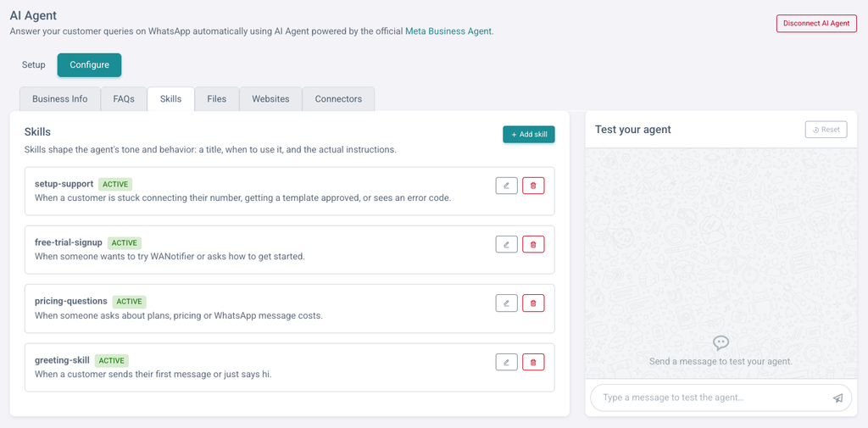Click the description about WhatsApp message costs
The height and width of the screenshot is (428, 868).
tap(179, 315)
